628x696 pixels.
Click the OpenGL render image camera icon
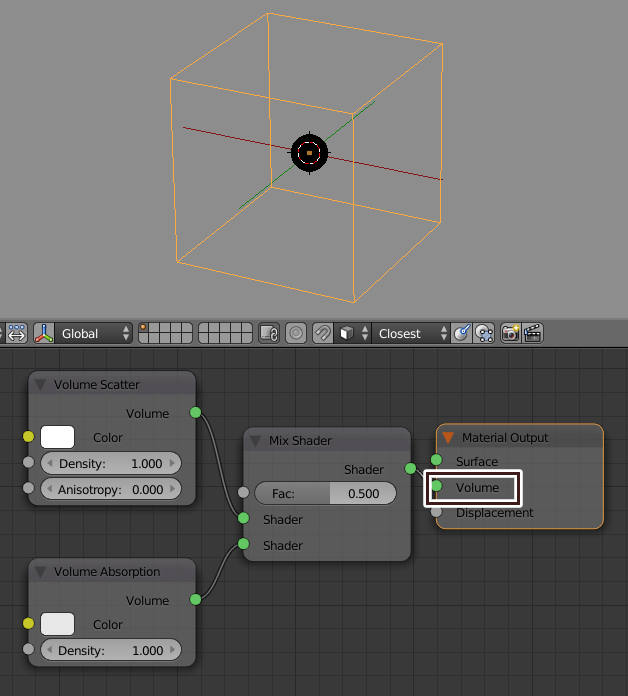coord(510,333)
